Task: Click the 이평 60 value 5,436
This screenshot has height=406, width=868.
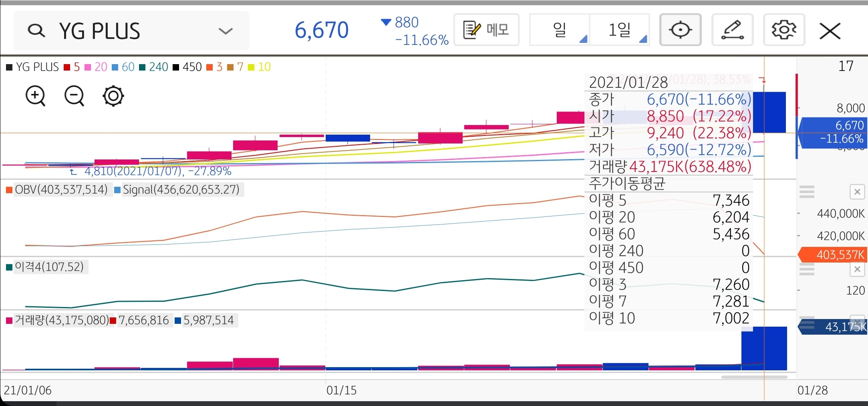Action: click(x=731, y=234)
